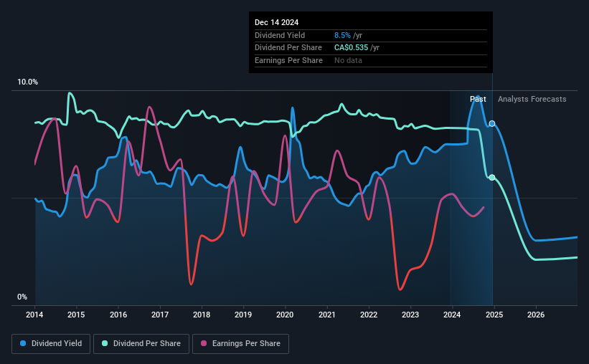Select the blue Dividend Yield data point marker

[491, 123]
